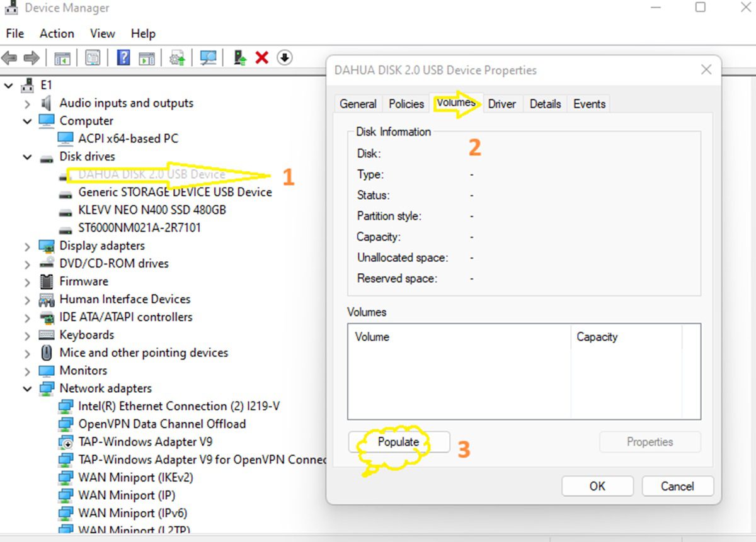Switch to the Driver tab
Viewport: 756px width, 542px height.
point(501,104)
